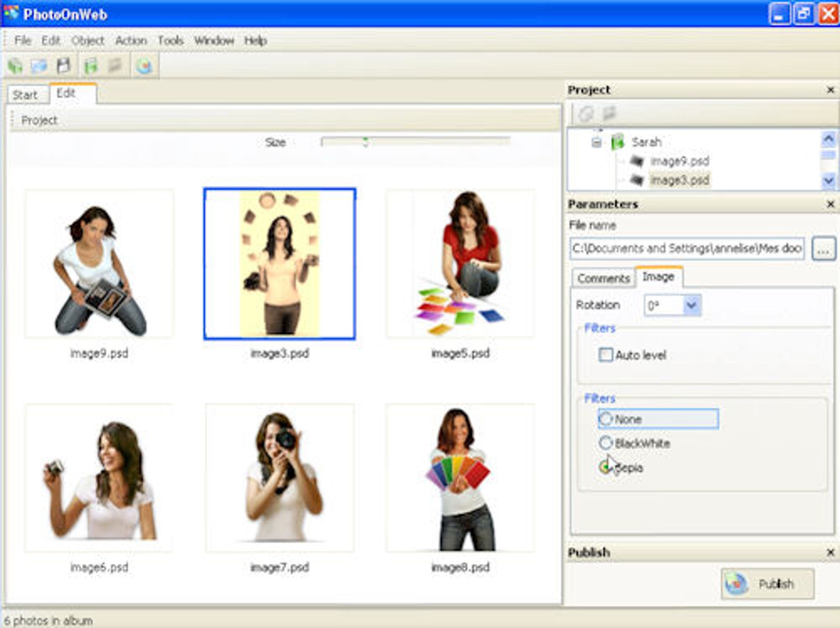Click the Project tree scroll down arrow
The image size is (840, 628).
tap(828, 181)
